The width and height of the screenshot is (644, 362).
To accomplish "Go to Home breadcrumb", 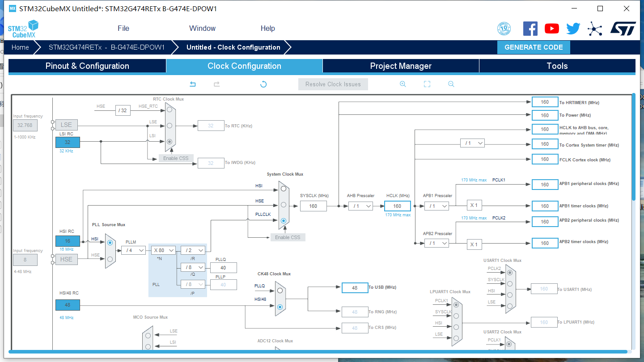I will (20, 47).
